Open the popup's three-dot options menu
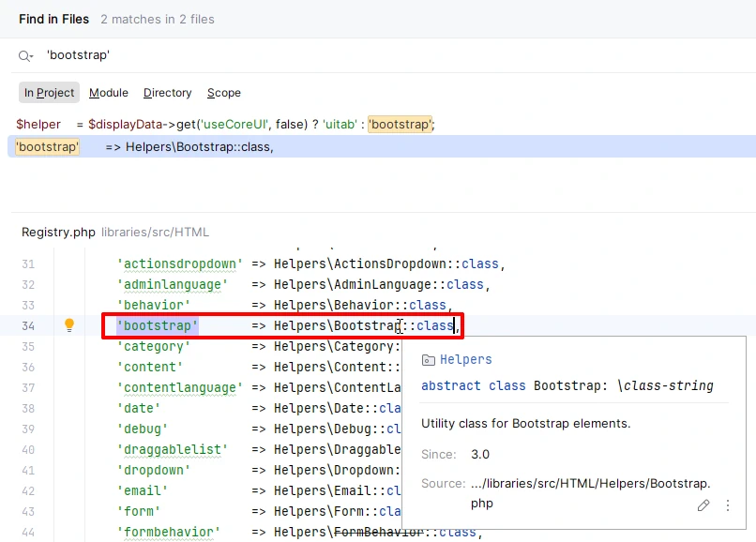This screenshot has width=756, height=542. click(x=728, y=505)
